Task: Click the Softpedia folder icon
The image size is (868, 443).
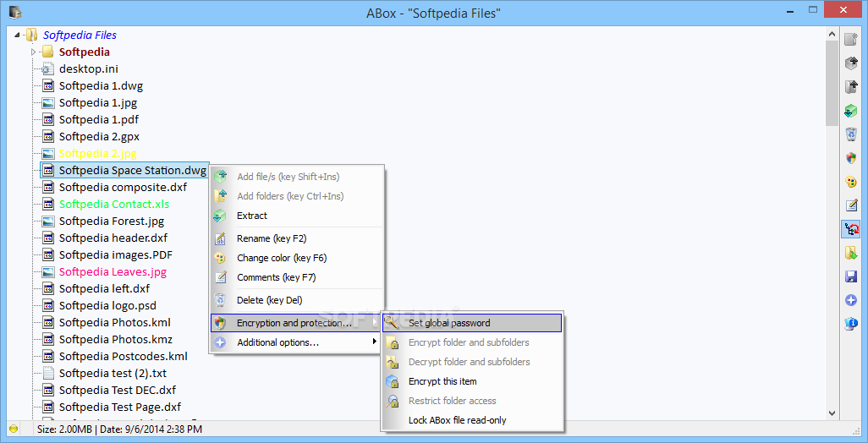Action: pyautogui.click(x=48, y=52)
